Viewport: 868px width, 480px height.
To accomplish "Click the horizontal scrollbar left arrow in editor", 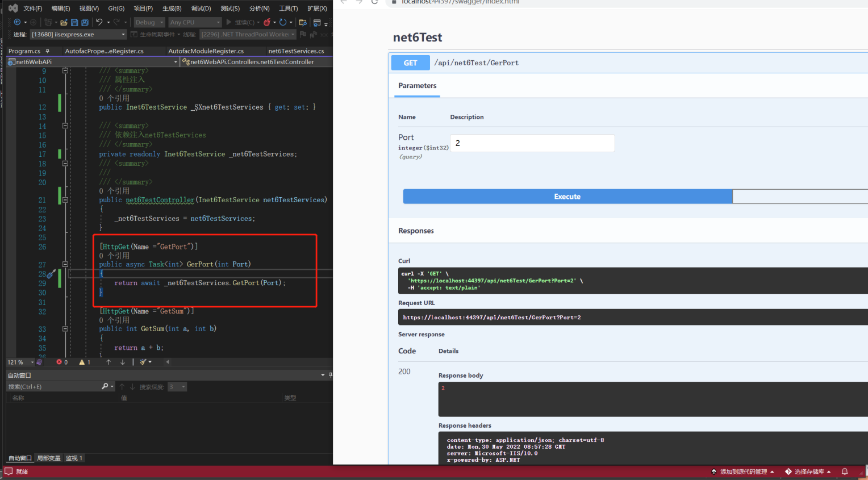I will point(168,362).
